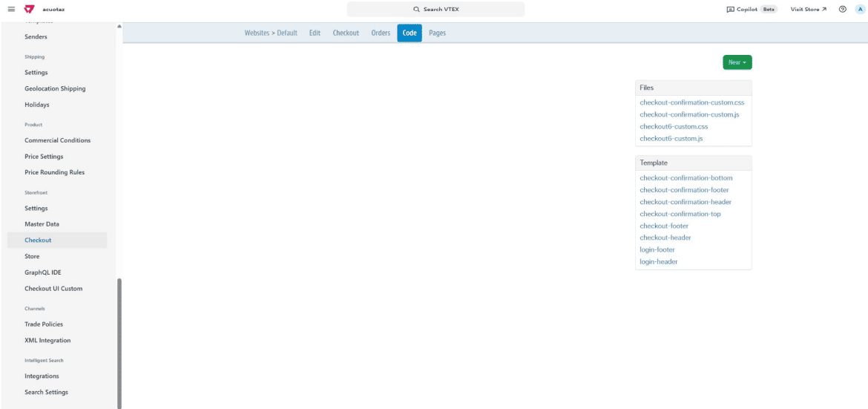The width and height of the screenshot is (868, 409).
Task: Switch to the Orders tab
Action: tap(381, 33)
